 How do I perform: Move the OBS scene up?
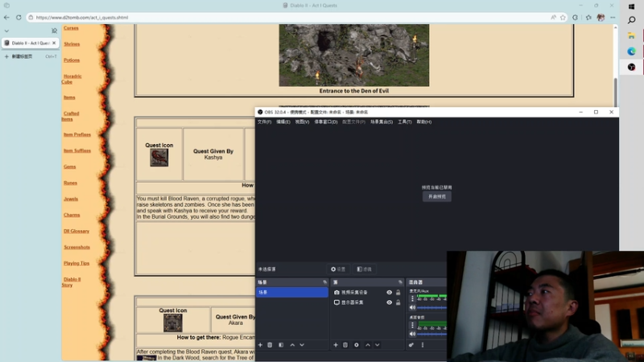(292, 345)
